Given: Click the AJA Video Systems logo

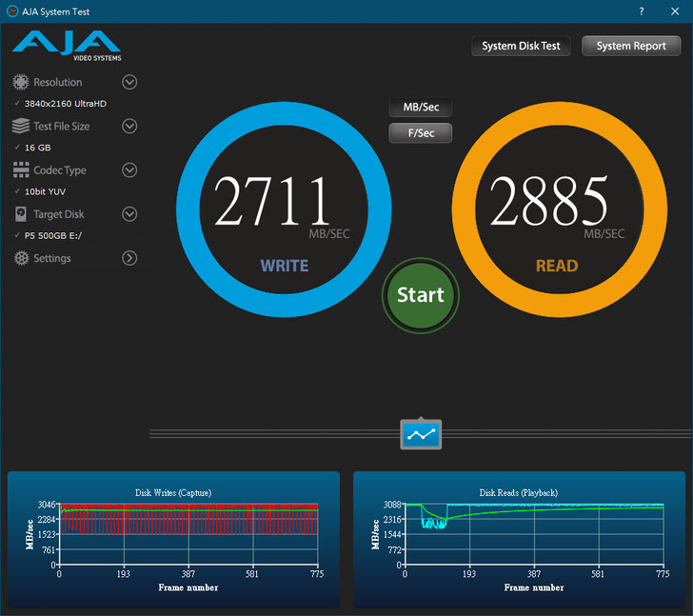Looking at the screenshot, I should click(67, 46).
